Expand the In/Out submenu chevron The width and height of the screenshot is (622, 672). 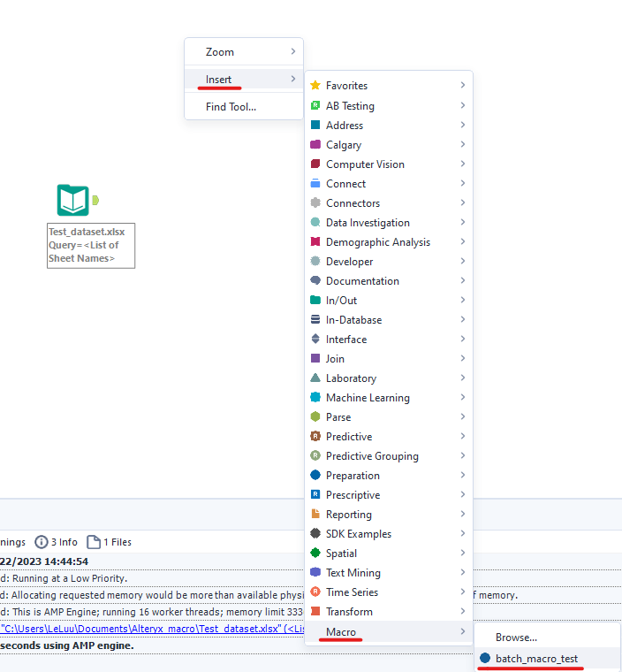tap(463, 300)
